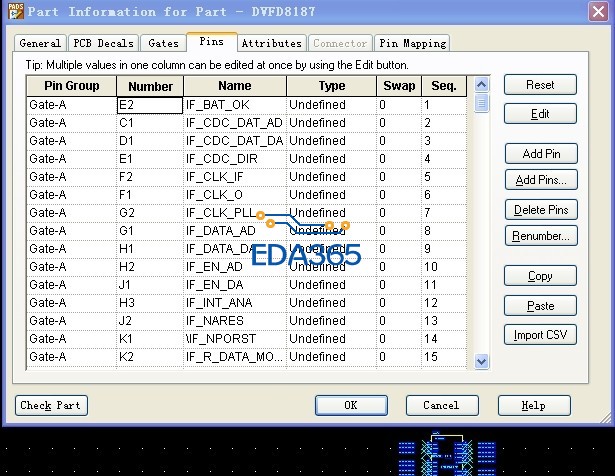Click the Edit button
Screen dimensions: 615x476
point(540,114)
